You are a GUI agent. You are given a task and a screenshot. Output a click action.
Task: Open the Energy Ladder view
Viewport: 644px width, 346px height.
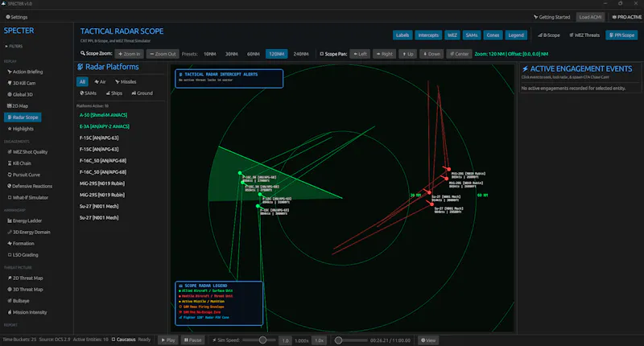pos(25,220)
